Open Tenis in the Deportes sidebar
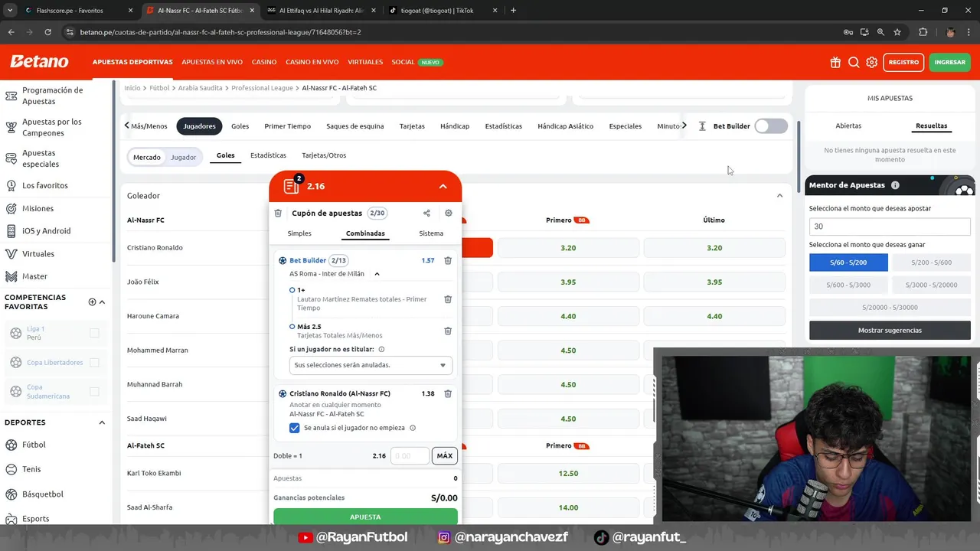Screen dimensions: 980x551 (x=31, y=469)
